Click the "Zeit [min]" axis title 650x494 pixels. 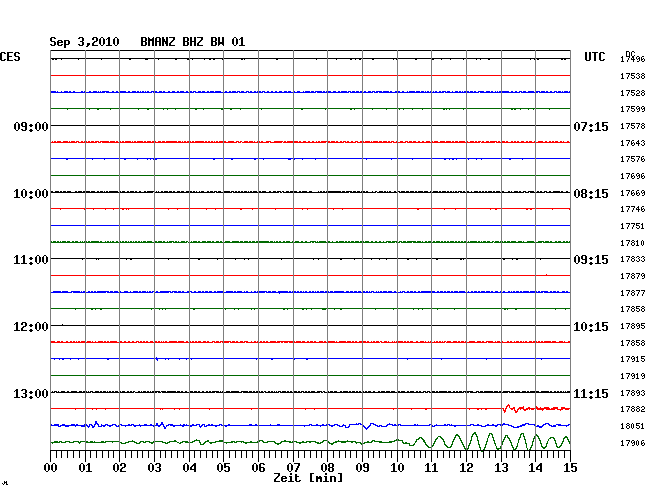click(x=308, y=478)
